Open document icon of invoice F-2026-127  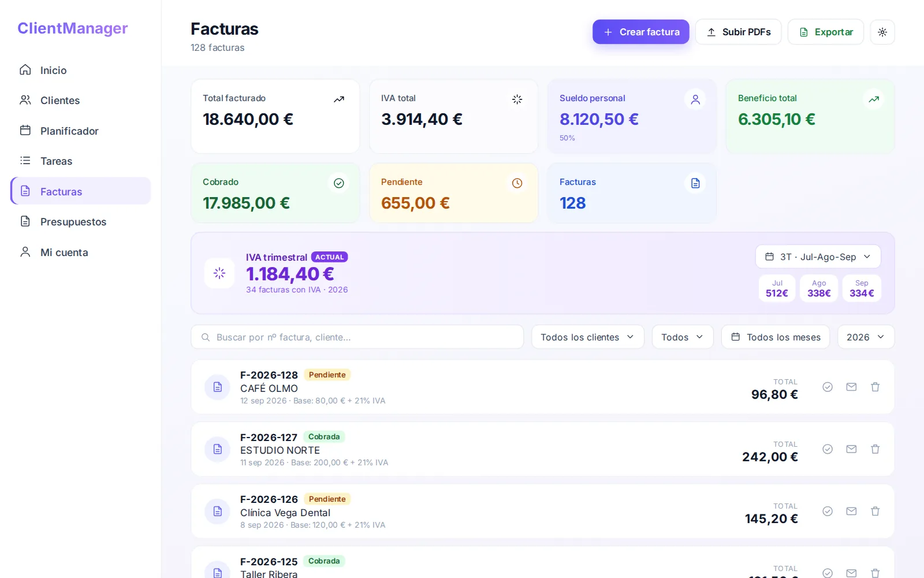(x=218, y=449)
